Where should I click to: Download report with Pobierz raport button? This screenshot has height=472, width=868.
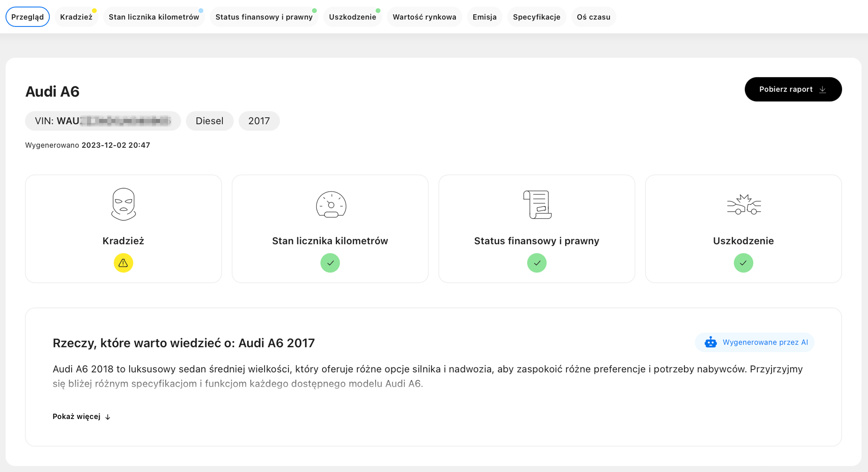[x=793, y=89]
